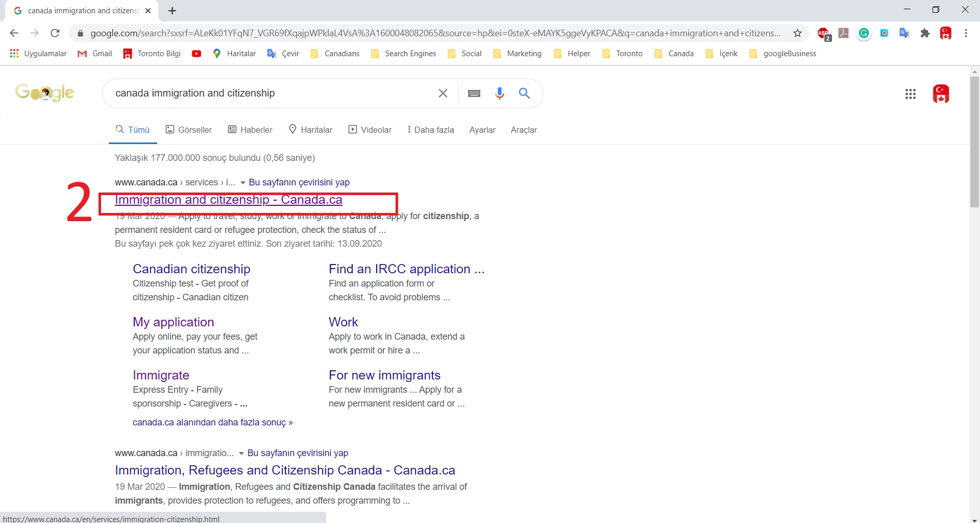
Task: Click the browser address bar URL
Action: click(x=435, y=33)
